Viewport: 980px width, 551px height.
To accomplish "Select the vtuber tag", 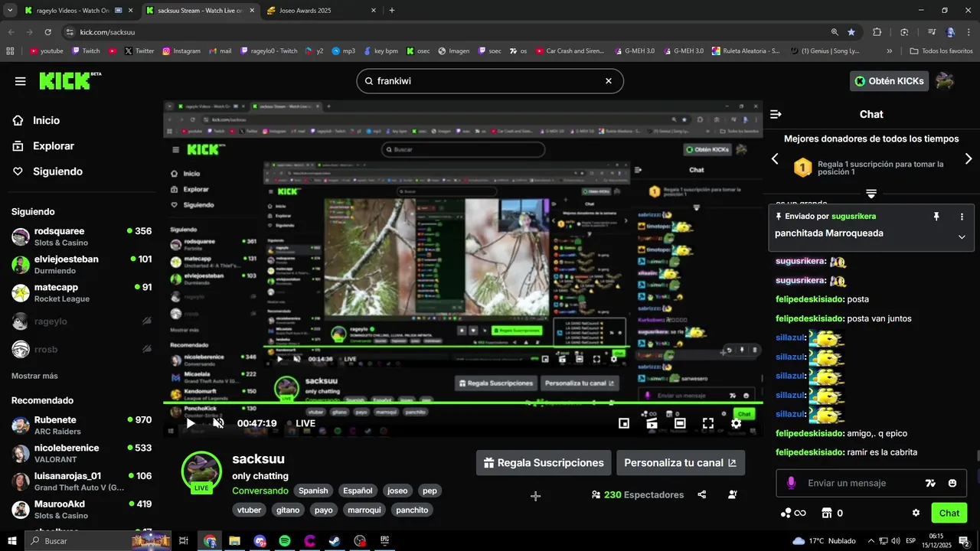I will [x=250, y=510].
